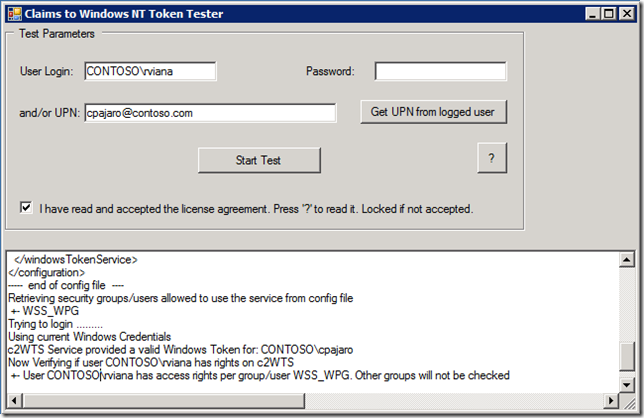Click the scrollbar track above the thumb
The height and width of the screenshot is (418, 644).
626,300
